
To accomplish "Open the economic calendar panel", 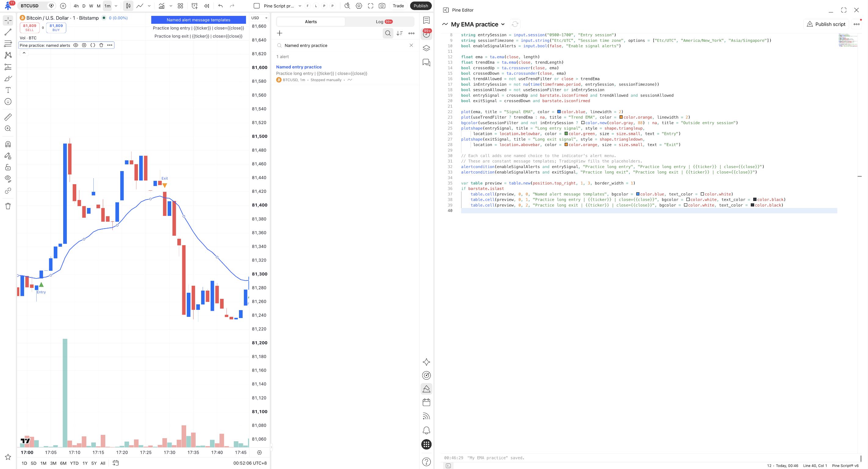I will coord(426,402).
